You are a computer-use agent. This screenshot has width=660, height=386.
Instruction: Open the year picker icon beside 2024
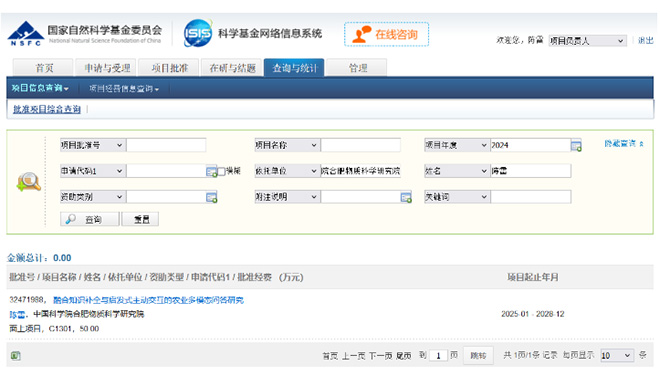point(576,146)
